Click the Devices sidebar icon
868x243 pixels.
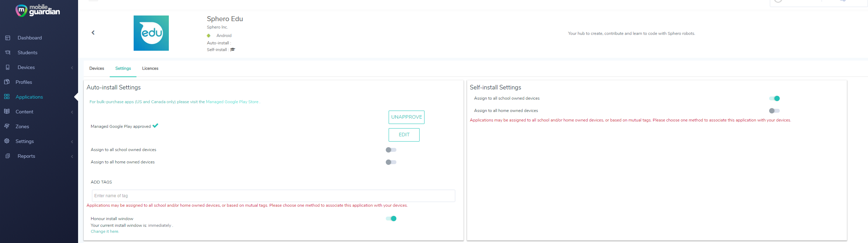(x=8, y=67)
